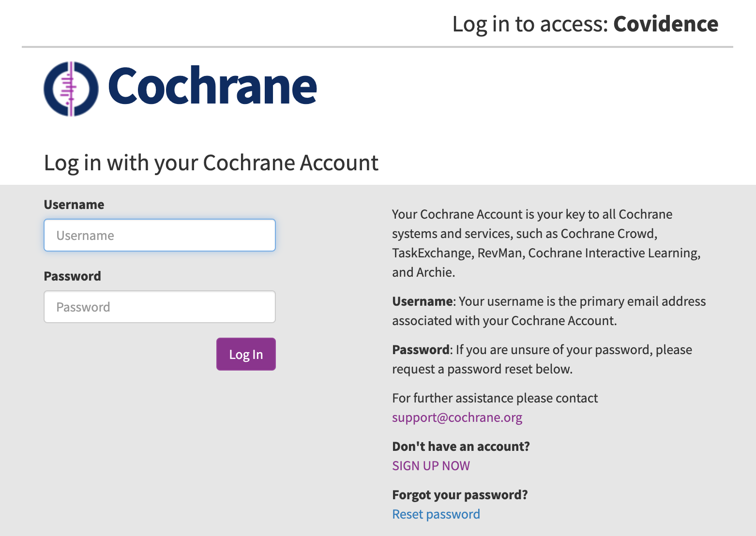Open the support@cochrane.org email link
Image resolution: width=756 pixels, height=536 pixels.
[457, 417]
